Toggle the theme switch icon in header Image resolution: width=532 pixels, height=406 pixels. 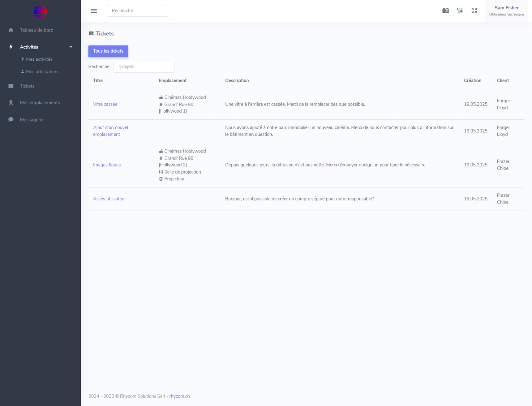pos(460,11)
